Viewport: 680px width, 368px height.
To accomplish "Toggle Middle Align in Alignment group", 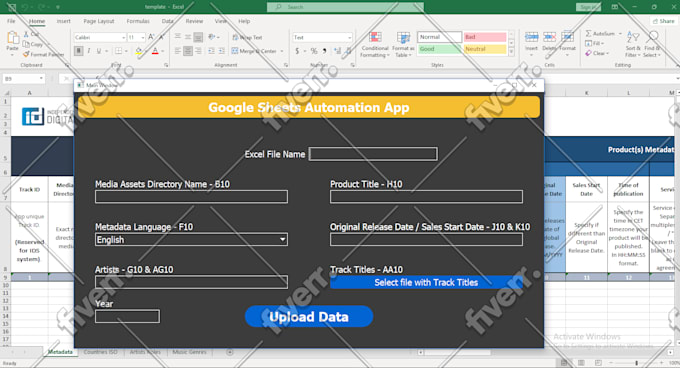I will (188, 37).
